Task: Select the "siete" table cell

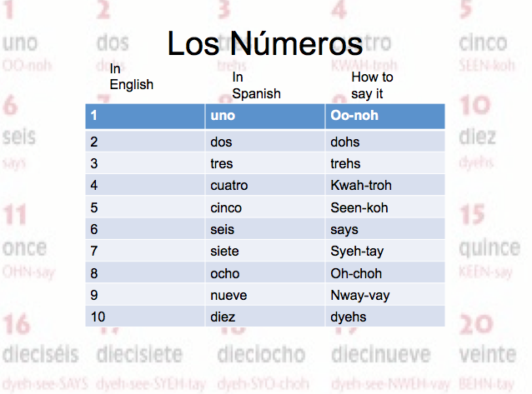Action: pos(223,251)
